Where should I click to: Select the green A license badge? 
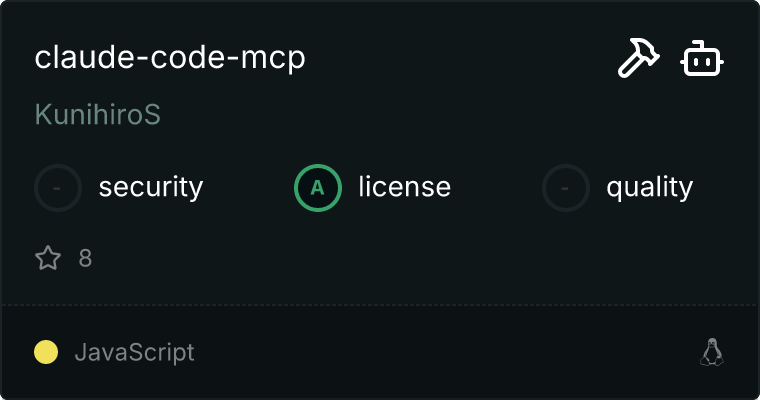317,188
